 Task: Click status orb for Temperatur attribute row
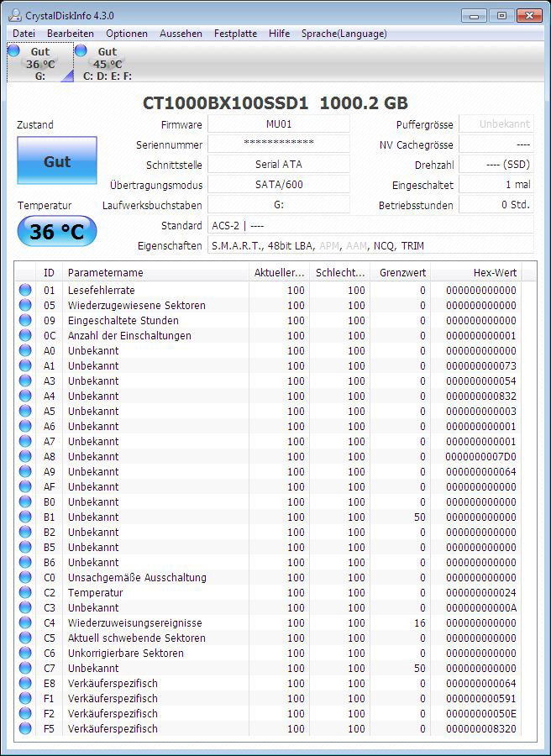point(25,593)
